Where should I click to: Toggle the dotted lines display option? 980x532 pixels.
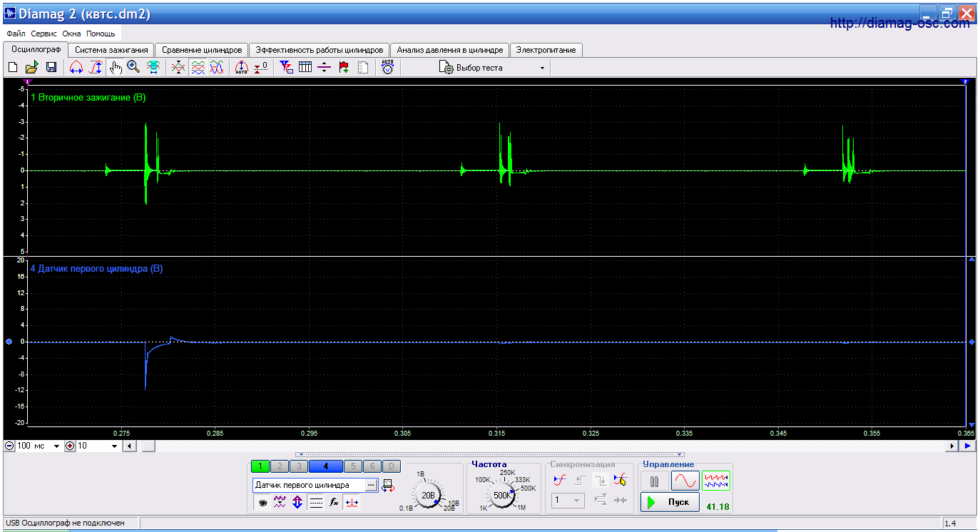click(x=316, y=502)
